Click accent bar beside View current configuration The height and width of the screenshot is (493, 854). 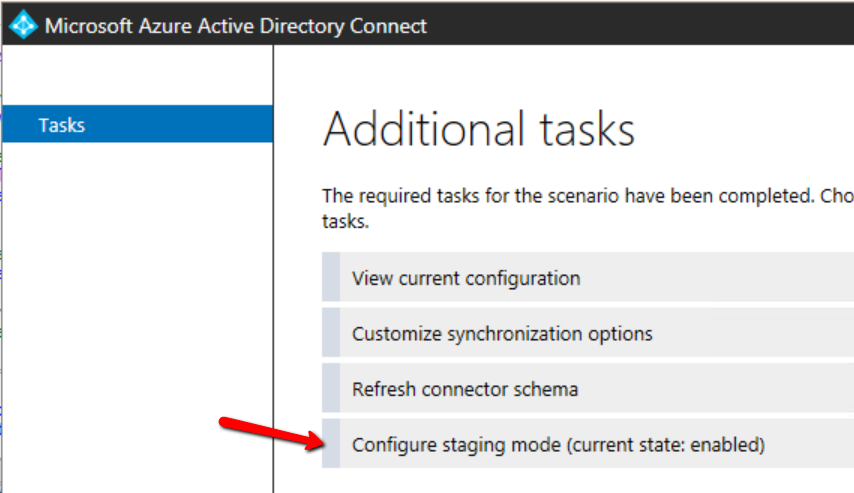[331, 278]
